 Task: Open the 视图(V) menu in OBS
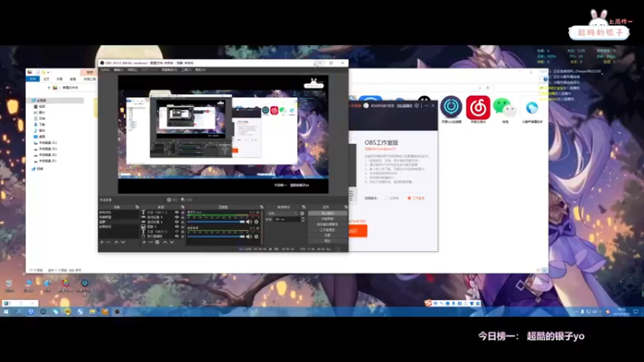(132, 70)
